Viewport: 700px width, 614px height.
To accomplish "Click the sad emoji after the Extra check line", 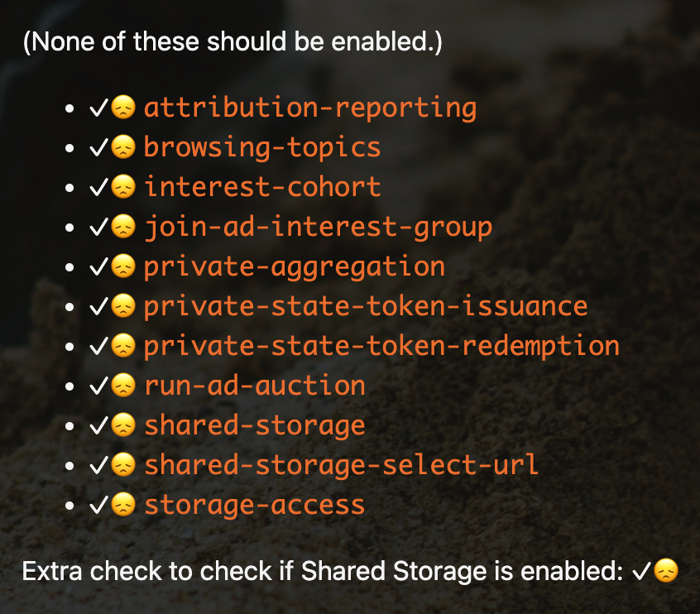I will pos(666,571).
